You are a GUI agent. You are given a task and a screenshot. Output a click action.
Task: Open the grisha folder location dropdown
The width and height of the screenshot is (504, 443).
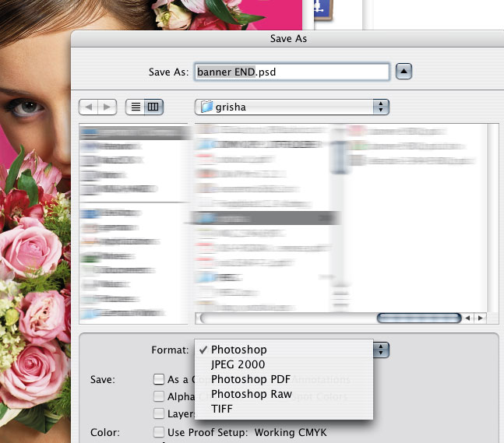(x=292, y=107)
